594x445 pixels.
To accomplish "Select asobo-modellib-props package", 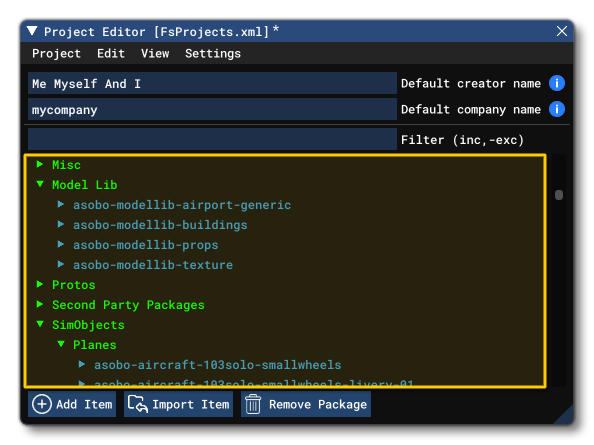I will coord(145,245).
